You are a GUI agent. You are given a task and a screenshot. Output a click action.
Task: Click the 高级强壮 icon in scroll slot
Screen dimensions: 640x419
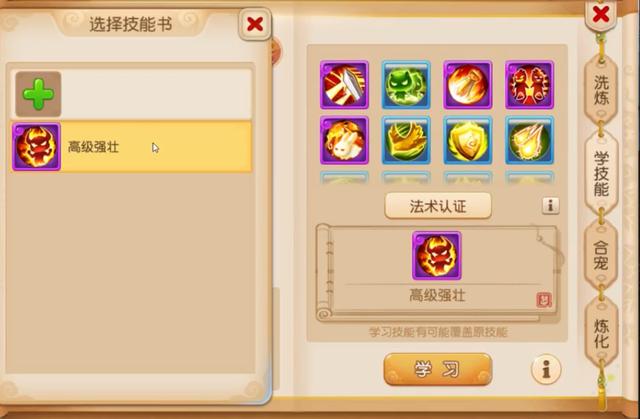click(437, 256)
